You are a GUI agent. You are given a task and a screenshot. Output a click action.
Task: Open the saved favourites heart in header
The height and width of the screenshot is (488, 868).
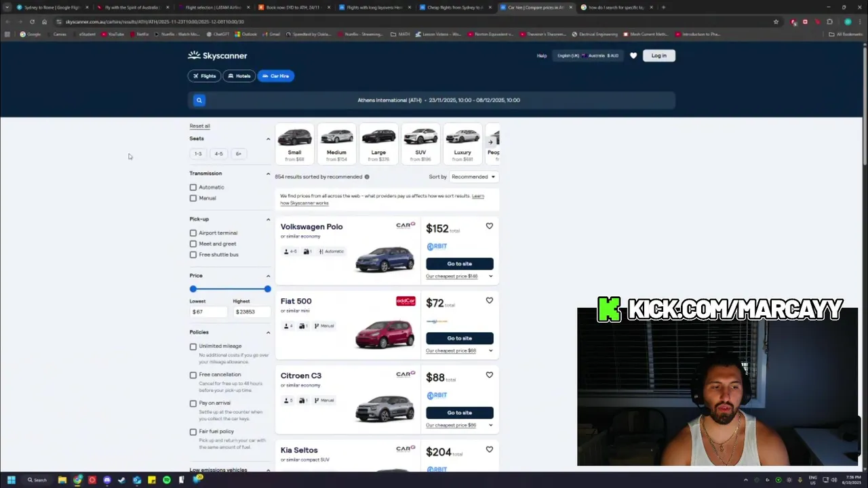pyautogui.click(x=633, y=56)
